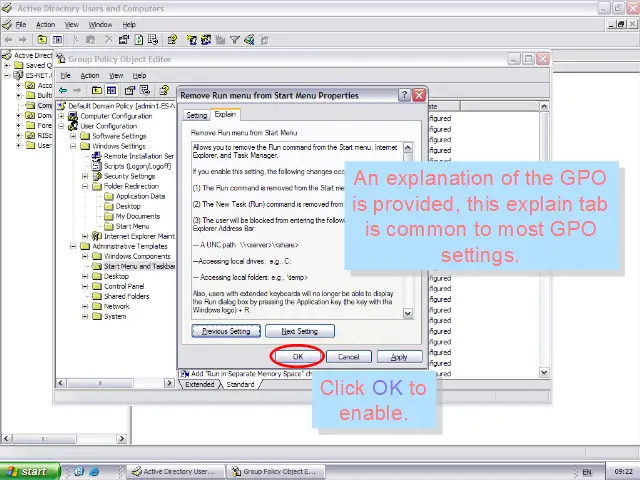Click the Apply button in the dialog
This screenshot has height=480, width=640.
pyautogui.click(x=399, y=357)
